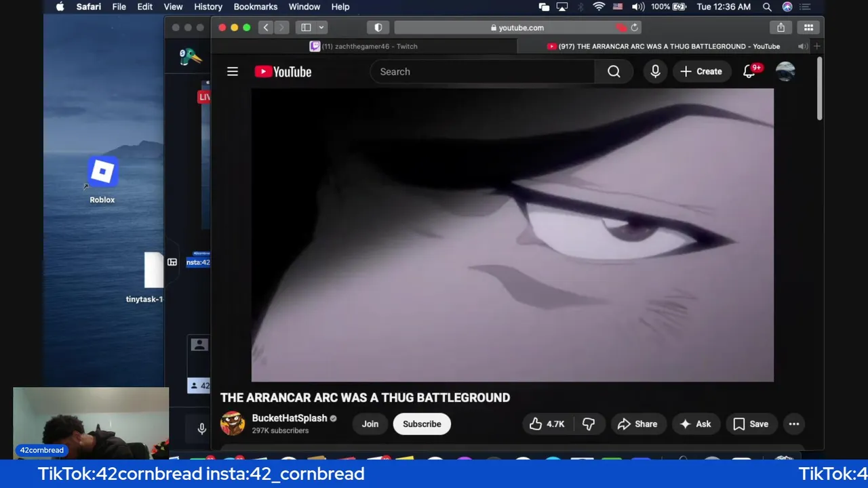
Task: Open YouTube notifications bell
Action: pyautogui.click(x=750, y=71)
